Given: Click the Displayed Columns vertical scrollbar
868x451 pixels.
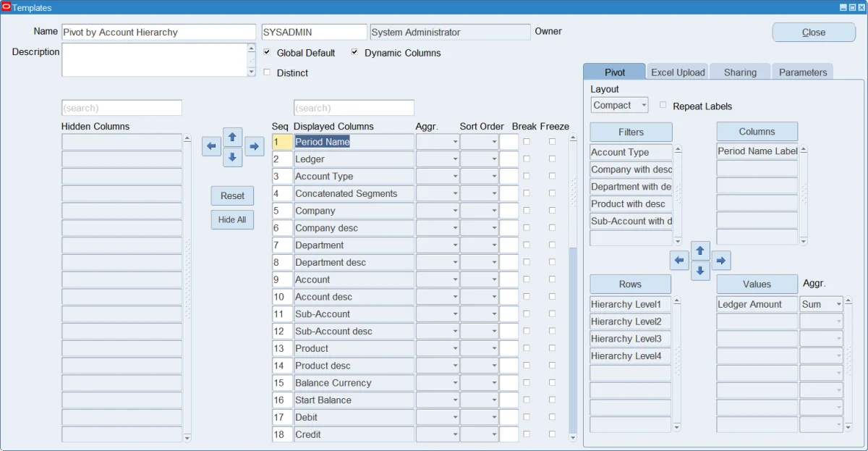Looking at the screenshot, I should tap(573, 287).
